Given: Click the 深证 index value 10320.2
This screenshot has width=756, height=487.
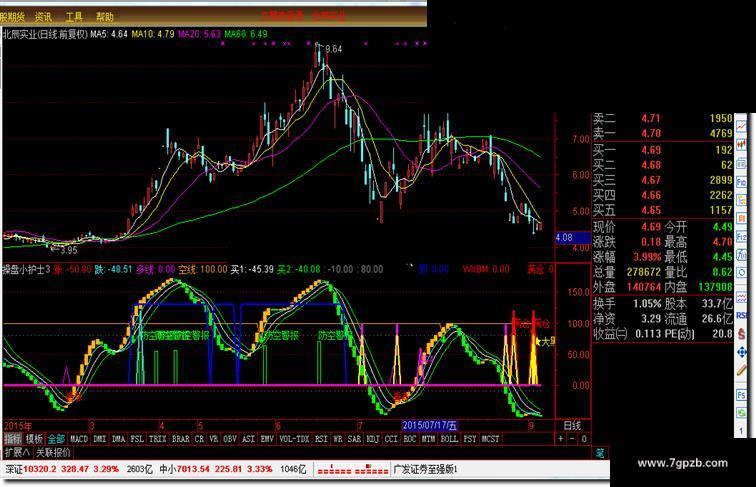Looking at the screenshot, I should click(40, 469).
